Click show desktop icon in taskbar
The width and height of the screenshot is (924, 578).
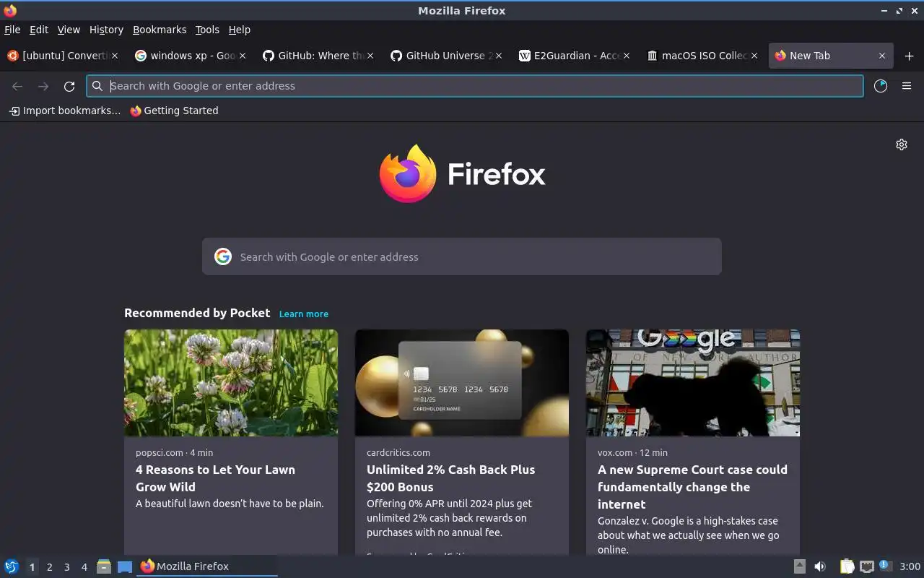pyautogui.click(x=125, y=566)
